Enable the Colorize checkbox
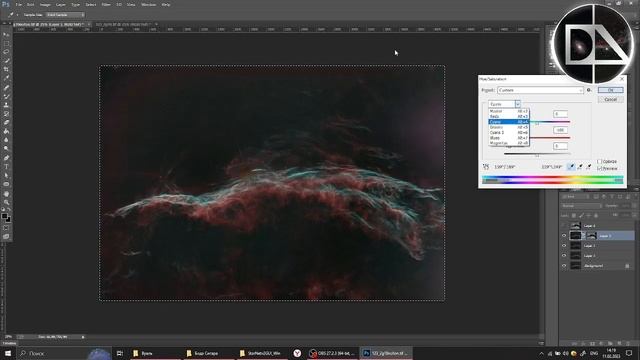The height and width of the screenshot is (360, 640). pyautogui.click(x=600, y=162)
